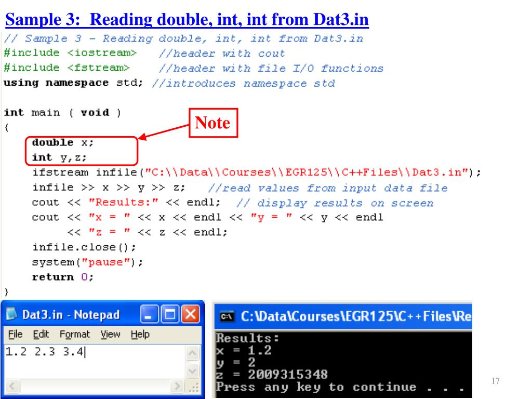Click the '#include <iostream>' line
The image size is (532, 399).
[x=70, y=53]
